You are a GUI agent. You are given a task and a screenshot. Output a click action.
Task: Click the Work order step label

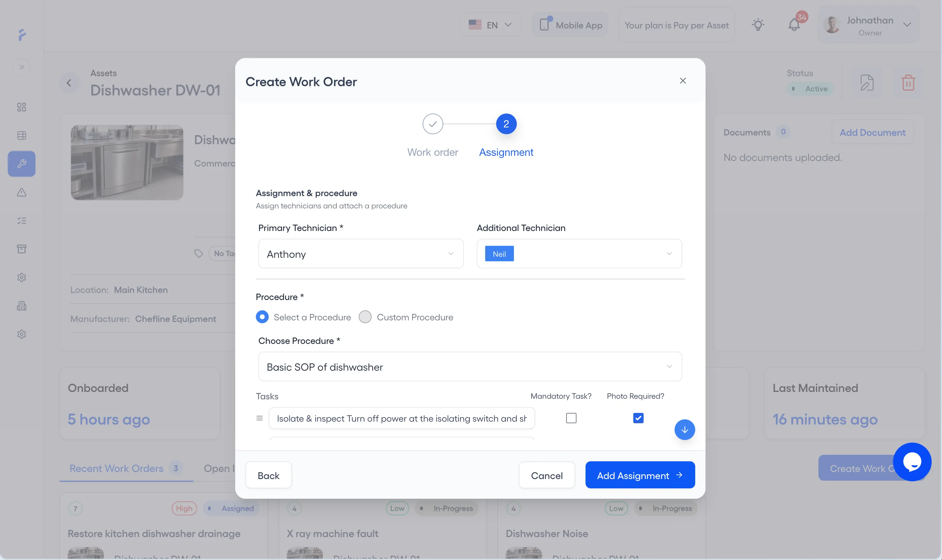coord(433,152)
